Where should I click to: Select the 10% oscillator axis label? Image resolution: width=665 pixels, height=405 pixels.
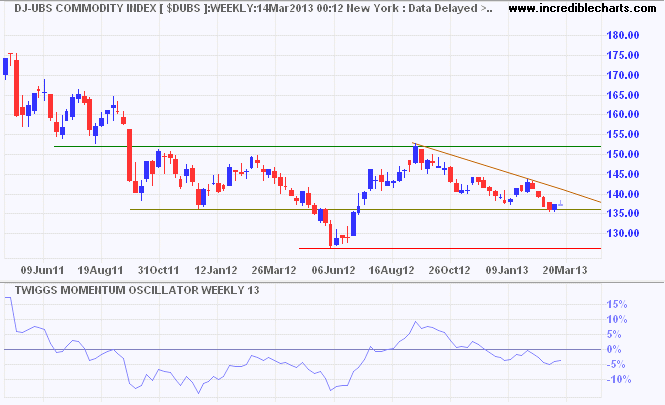tap(617, 319)
